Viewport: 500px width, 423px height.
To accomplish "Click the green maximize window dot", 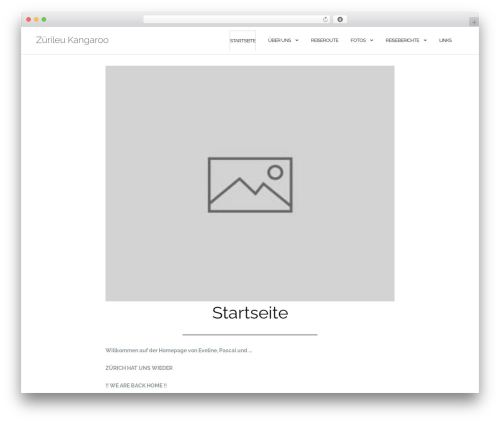I will [44, 19].
